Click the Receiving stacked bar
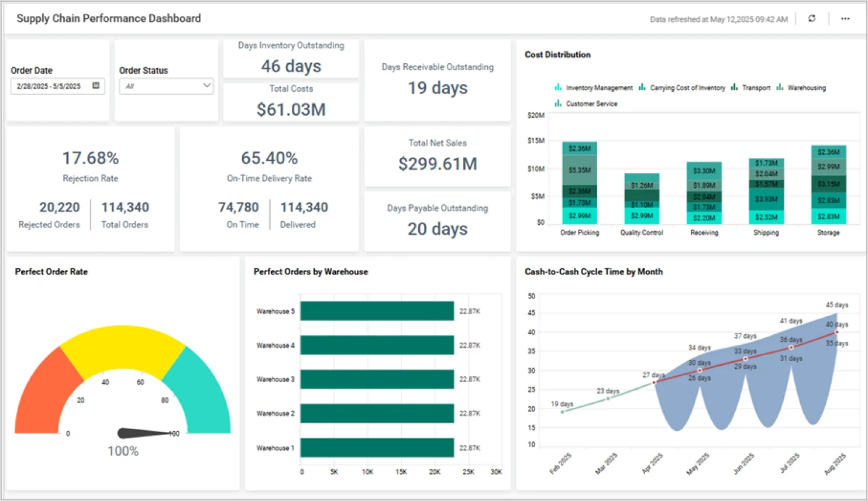868x501 pixels. tap(704, 193)
